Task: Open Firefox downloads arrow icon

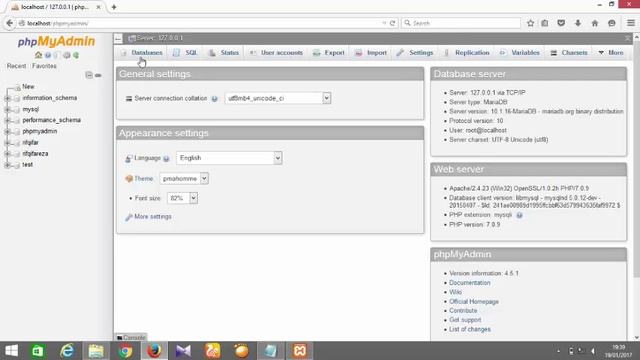Action: pyautogui.click(x=578, y=23)
